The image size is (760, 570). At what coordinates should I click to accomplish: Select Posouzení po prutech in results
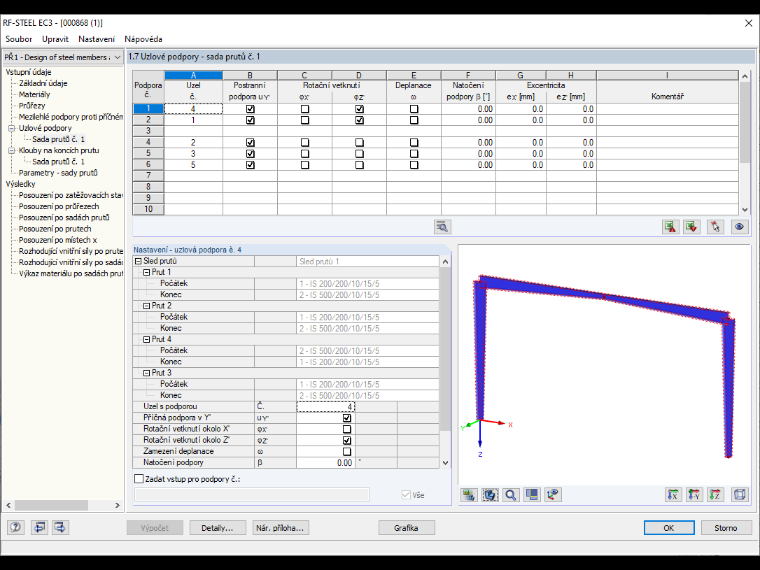coord(55,229)
